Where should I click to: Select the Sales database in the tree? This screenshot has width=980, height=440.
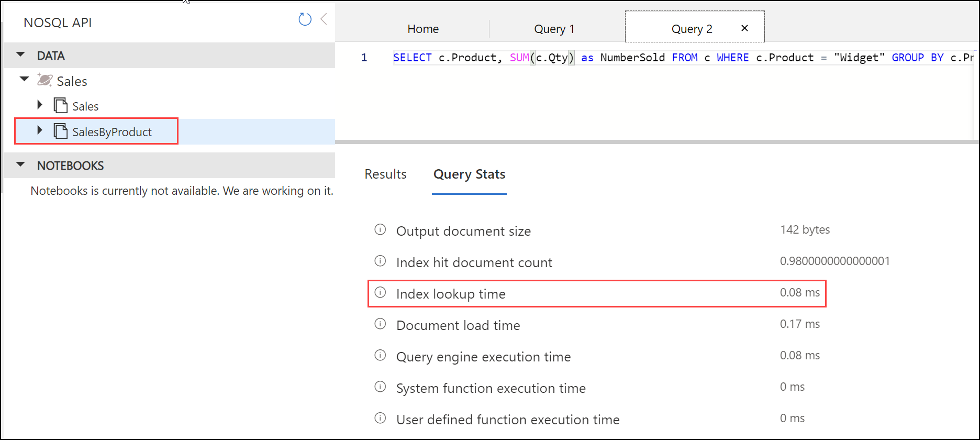pos(72,81)
